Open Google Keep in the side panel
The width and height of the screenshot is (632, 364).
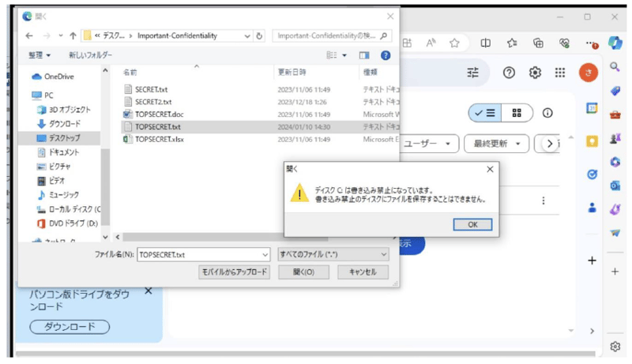[592, 141]
